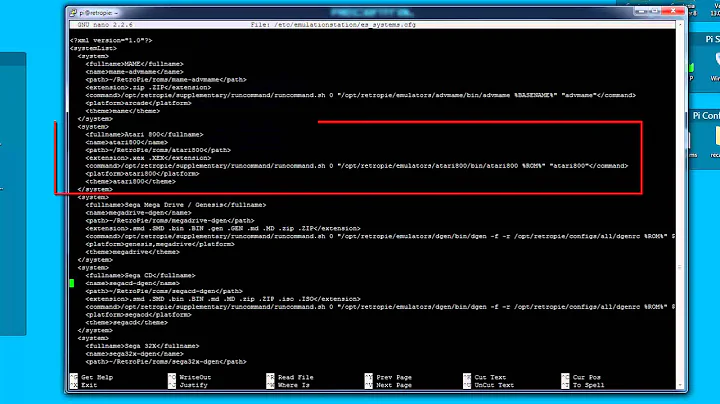720x404 pixels.
Task: Close the PuTTY terminal window
Action: (x=673, y=11)
